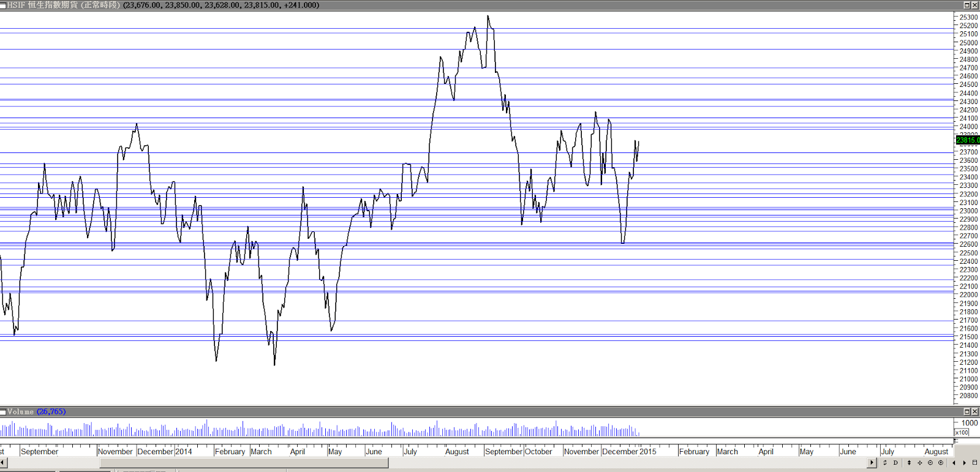
Task: Click the 23000 price axis label
Action: (968, 211)
